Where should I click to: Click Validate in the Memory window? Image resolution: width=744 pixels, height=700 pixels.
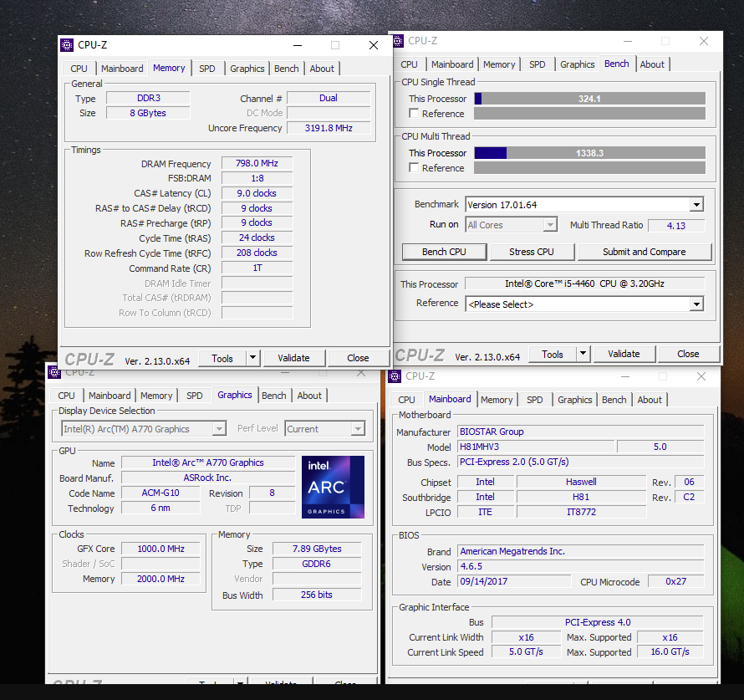click(x=293, y=358)
